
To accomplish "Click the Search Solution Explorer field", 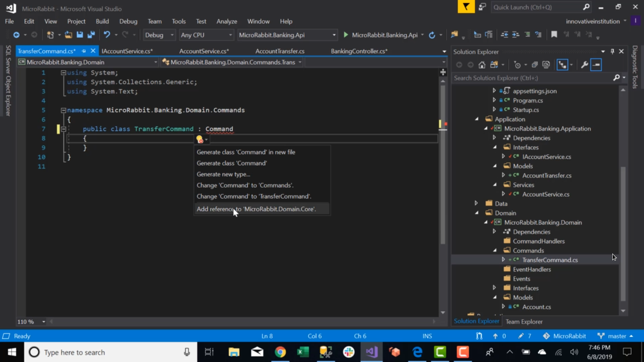I will 538,78.
